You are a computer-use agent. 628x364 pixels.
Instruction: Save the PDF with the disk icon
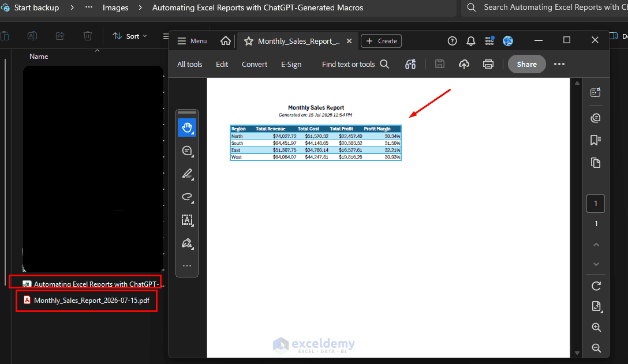pos(440,64)
